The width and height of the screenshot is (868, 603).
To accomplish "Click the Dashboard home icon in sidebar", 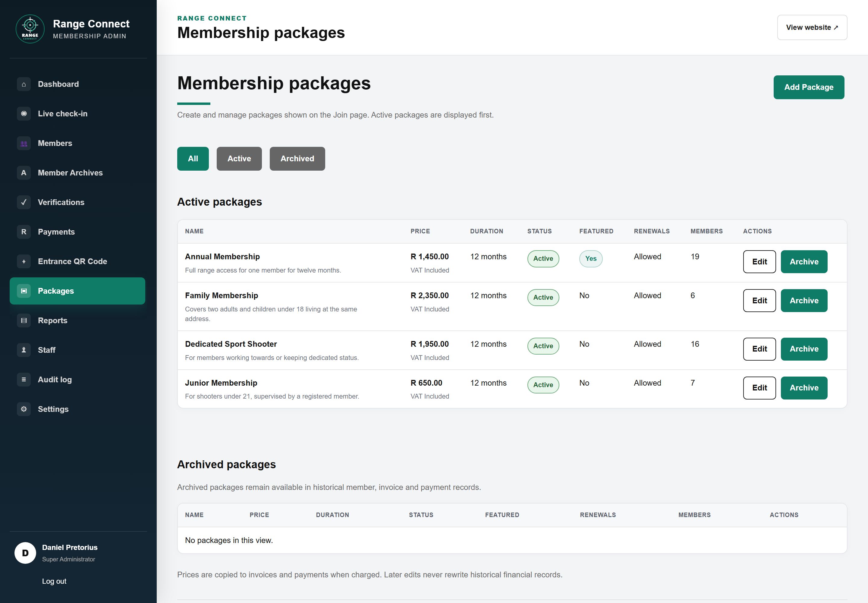I will pyautogui.click(x=24, y=84).
